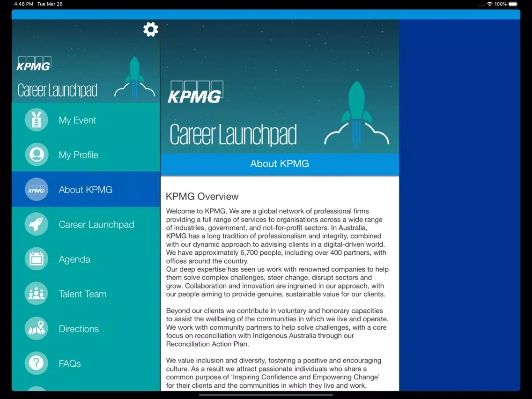This screenshot has height=399, width=532.
Task: Click the 'Beyond our clients' paragraph
Action: (x=277, y=327)
